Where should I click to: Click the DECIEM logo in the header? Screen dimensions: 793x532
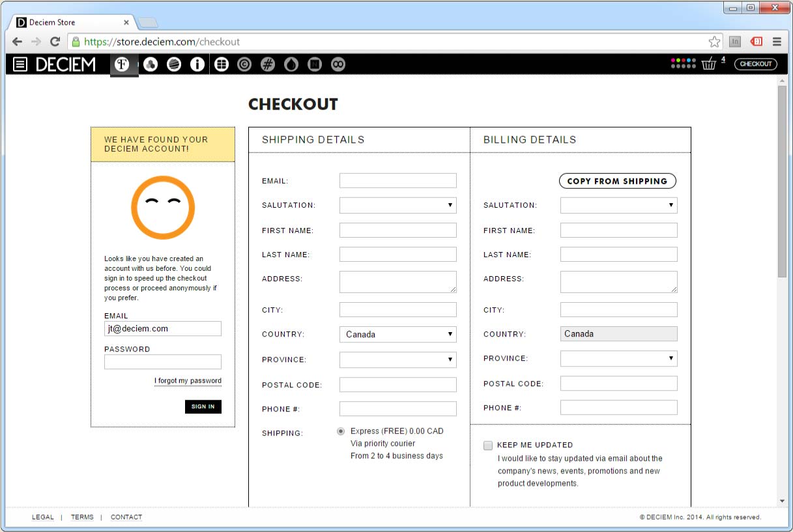pyautogui.click(x=66, y=64)
